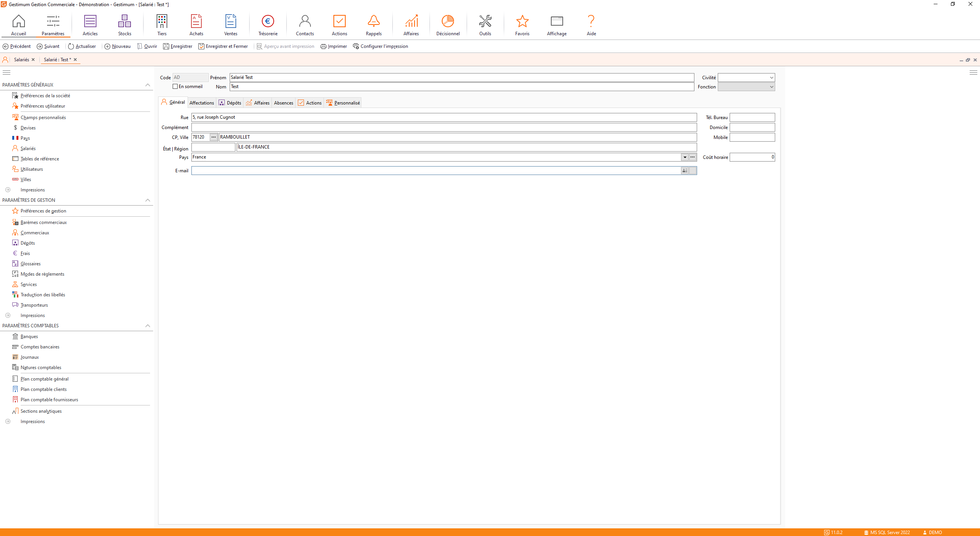Open the Pays dropdown arrow
980x536 pixels.
point(685,157)
